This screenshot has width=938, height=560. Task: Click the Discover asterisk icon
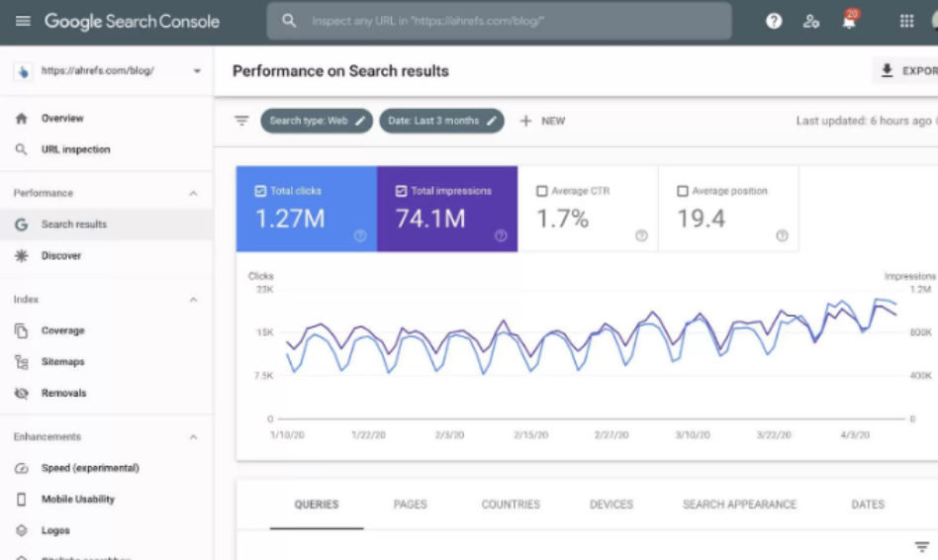pyautogui.click(x=22, y=256)
